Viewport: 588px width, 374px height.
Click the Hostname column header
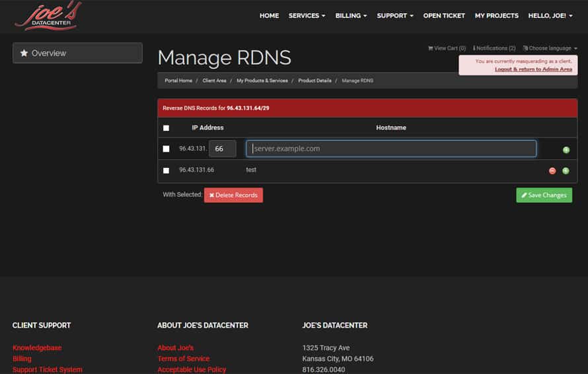[391, 128]
